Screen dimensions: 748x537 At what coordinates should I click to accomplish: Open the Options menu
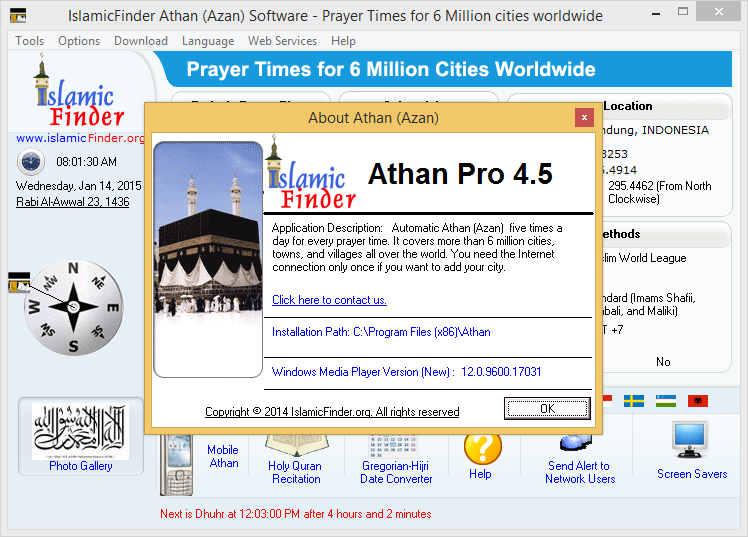click(x=79, y=41)
